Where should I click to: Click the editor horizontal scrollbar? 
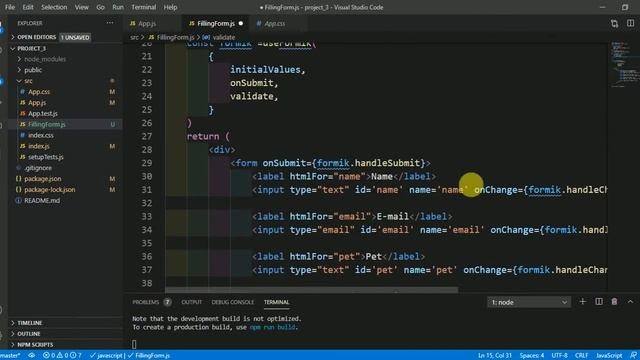(311, 290)
